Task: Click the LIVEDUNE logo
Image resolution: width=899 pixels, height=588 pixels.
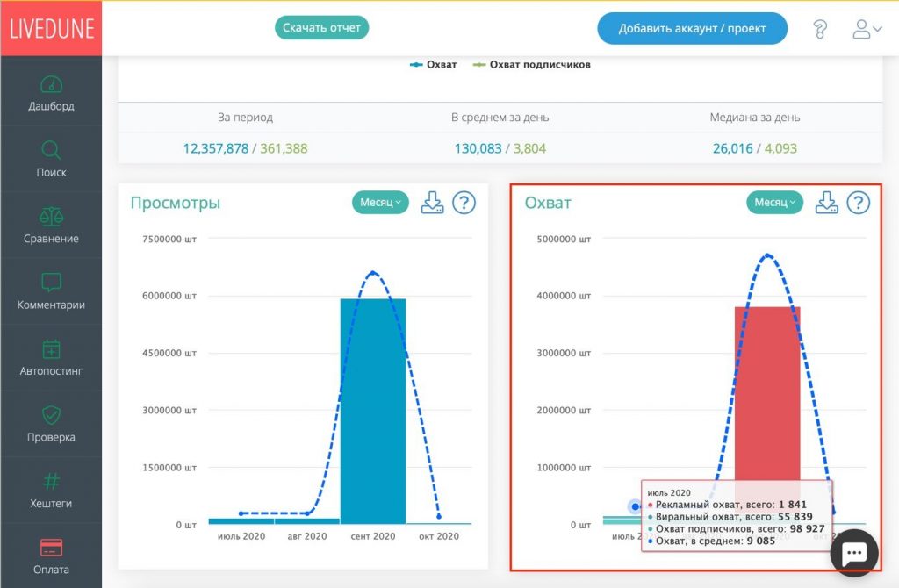Action: coord(51,28)
